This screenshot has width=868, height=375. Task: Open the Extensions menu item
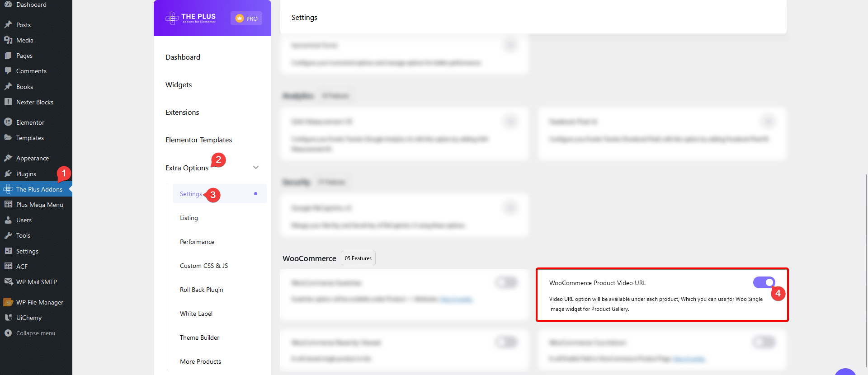click(182, 112)
